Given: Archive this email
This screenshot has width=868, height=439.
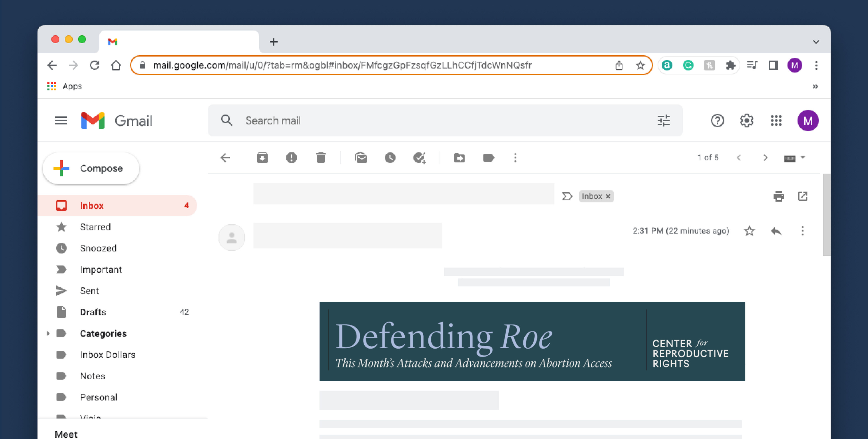Looking at the screenshot, I should pos(262,158).
